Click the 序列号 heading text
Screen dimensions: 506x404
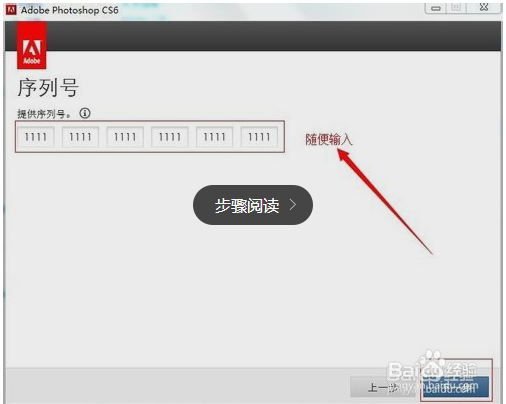(48, 88)
